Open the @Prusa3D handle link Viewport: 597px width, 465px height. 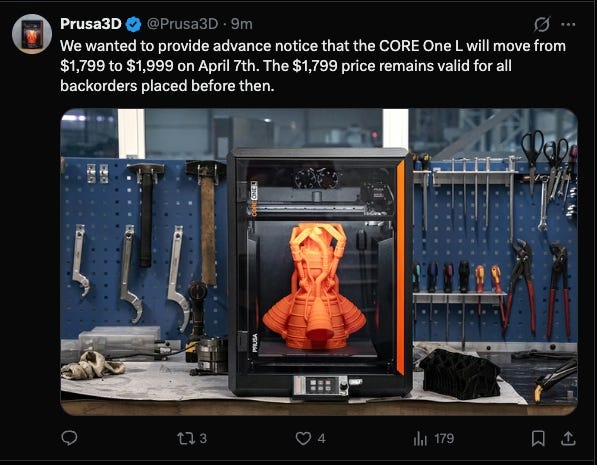[182, 24]
